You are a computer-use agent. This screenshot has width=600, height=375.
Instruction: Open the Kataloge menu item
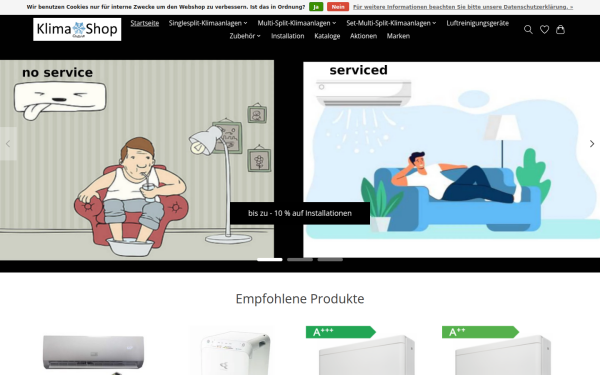327,36
